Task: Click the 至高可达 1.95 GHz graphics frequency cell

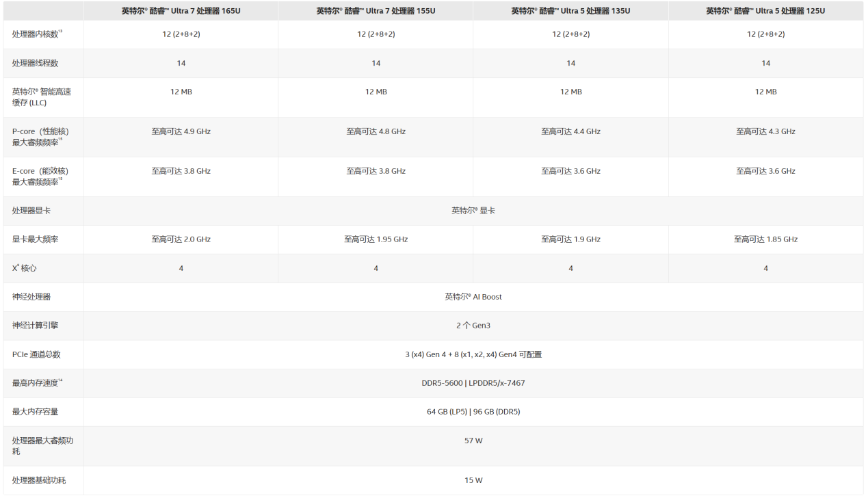Action: [x=376, y=239]
